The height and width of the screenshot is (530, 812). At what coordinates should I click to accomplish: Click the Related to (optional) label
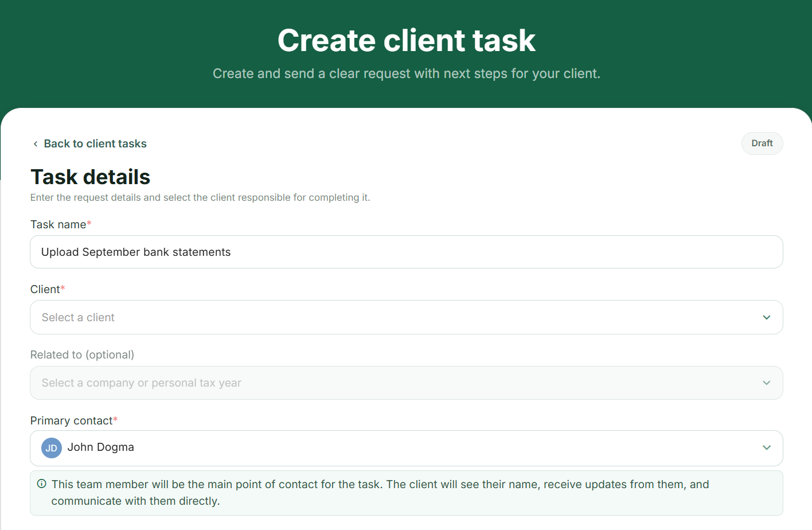(x=82, y=354)
